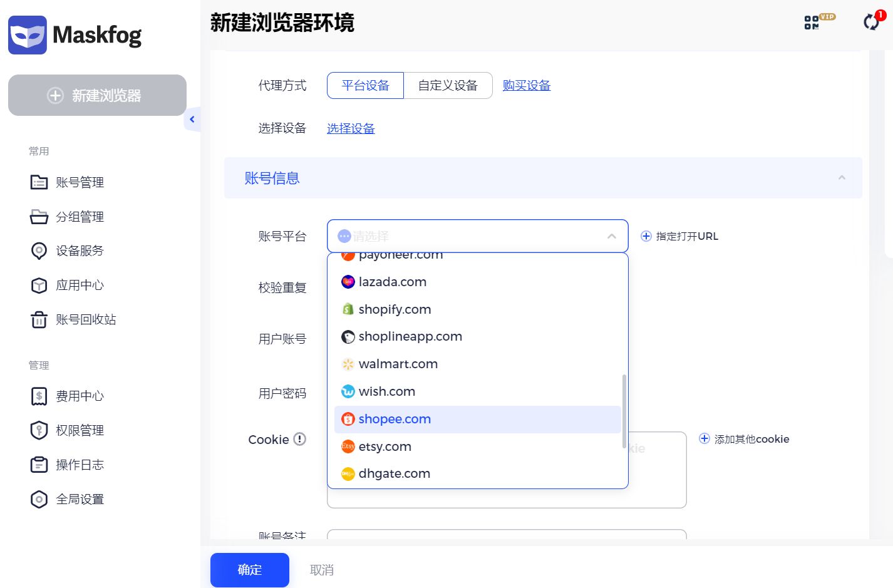Select the highlighted shopee.com option

tap(478, 419)
